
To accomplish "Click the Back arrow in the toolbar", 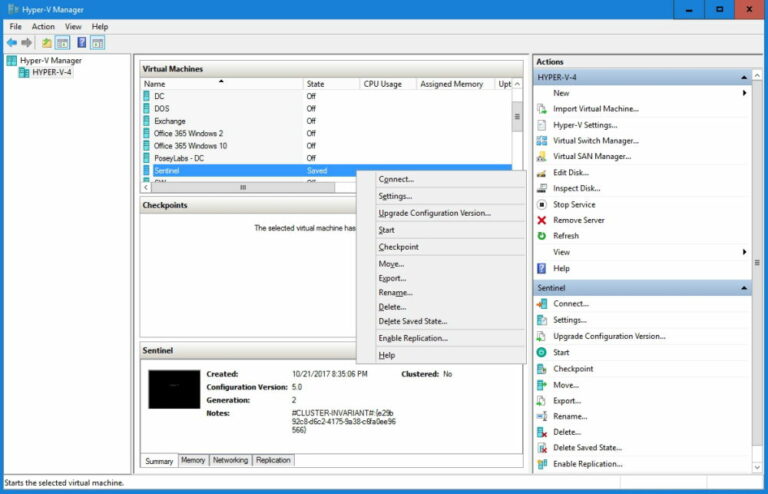I will pyautogui.click(x=11, y=43).
